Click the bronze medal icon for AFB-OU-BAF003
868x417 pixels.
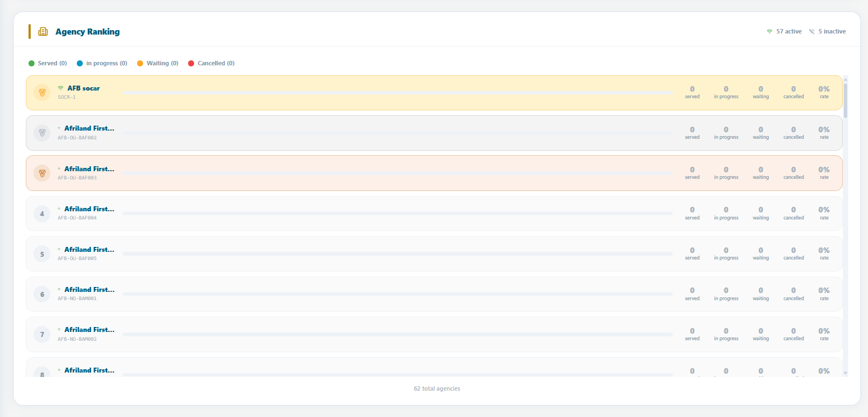point(42,173)
